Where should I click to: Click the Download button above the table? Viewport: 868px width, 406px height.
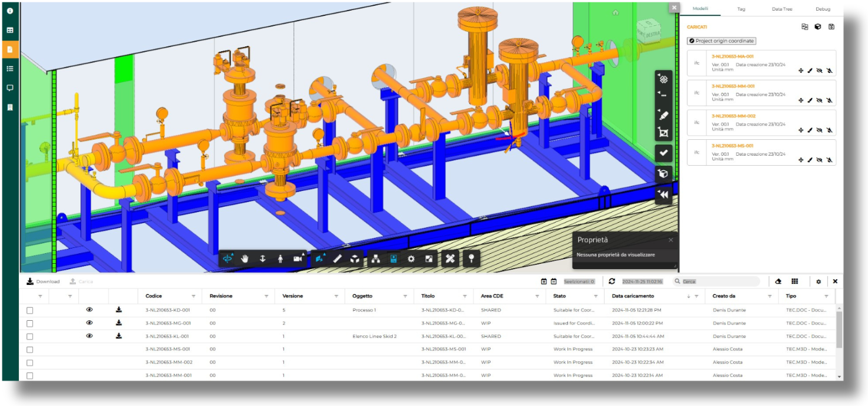(43, 281)
